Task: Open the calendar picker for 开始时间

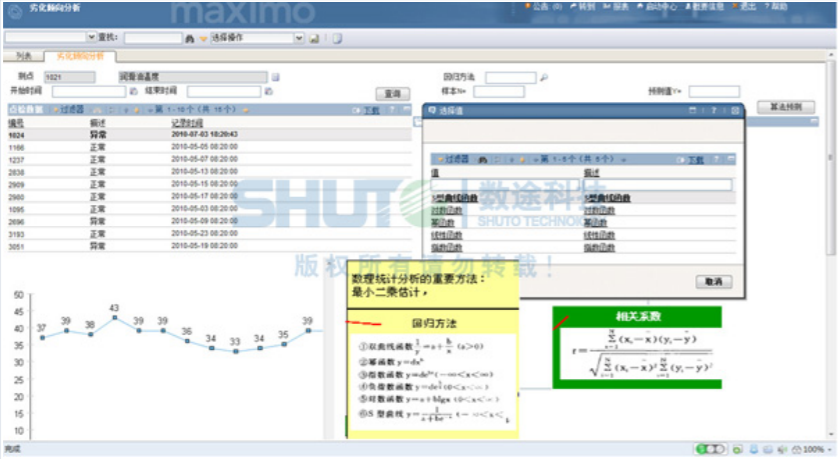Action: point(134,91)
